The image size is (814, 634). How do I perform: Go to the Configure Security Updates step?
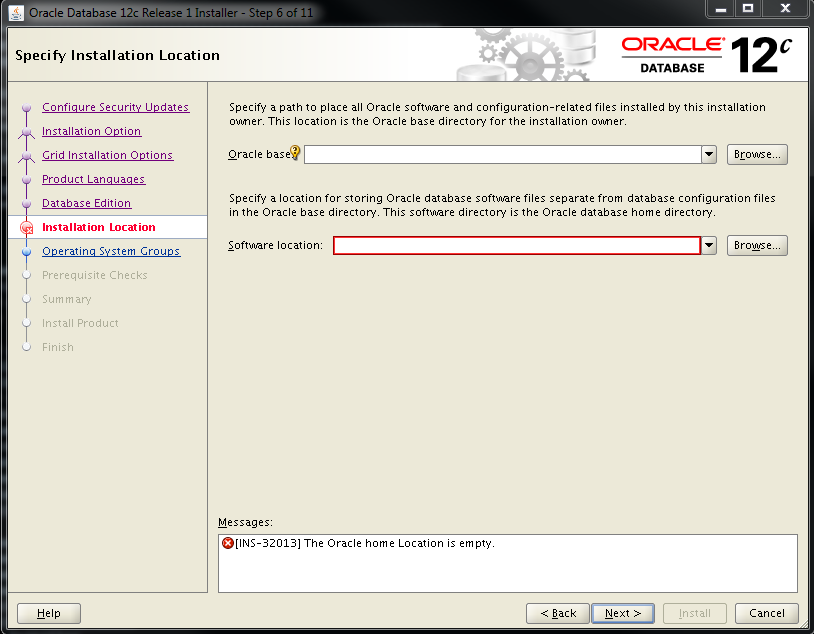pyautogui.click(x=115, y=107)
